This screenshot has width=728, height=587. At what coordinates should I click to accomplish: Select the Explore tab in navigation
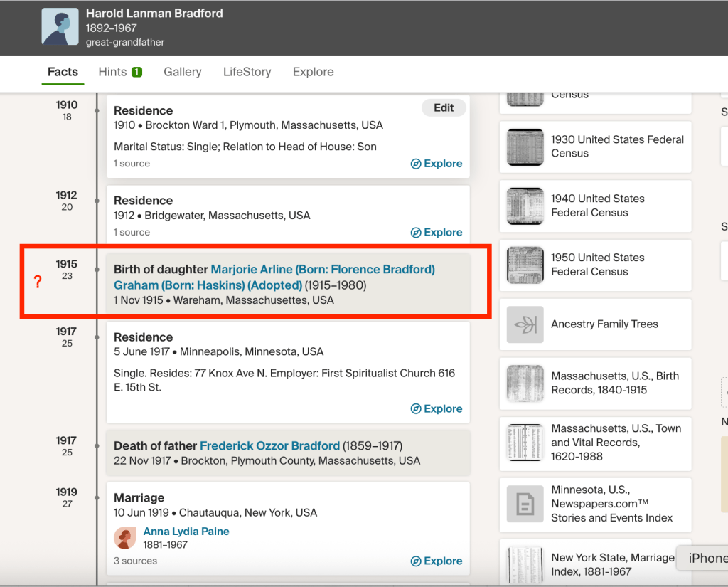click(x=313, y=72)
